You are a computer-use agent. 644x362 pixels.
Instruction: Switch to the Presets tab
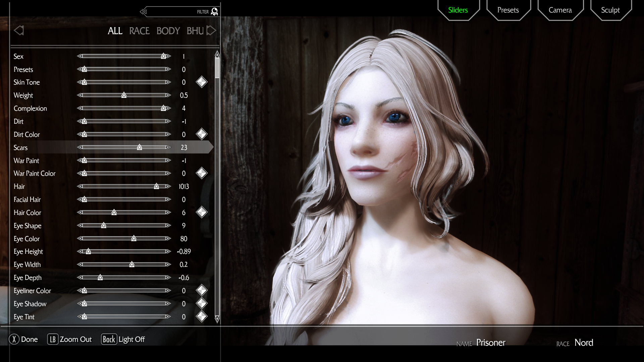[x=508, y=10]
